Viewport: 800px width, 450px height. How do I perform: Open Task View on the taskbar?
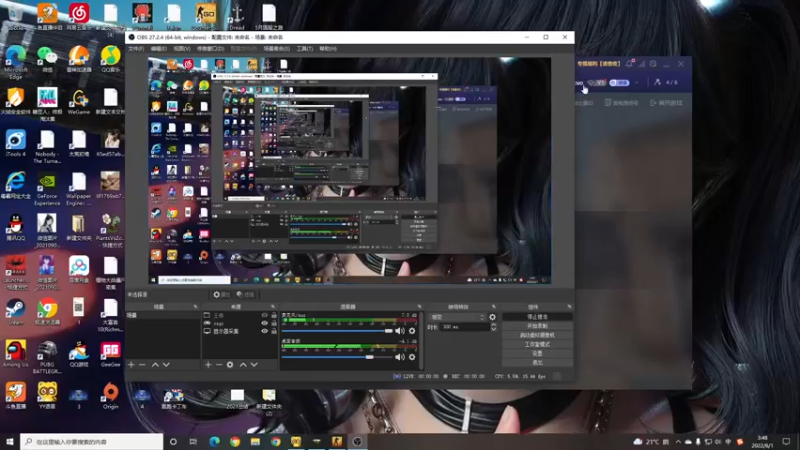193,441
